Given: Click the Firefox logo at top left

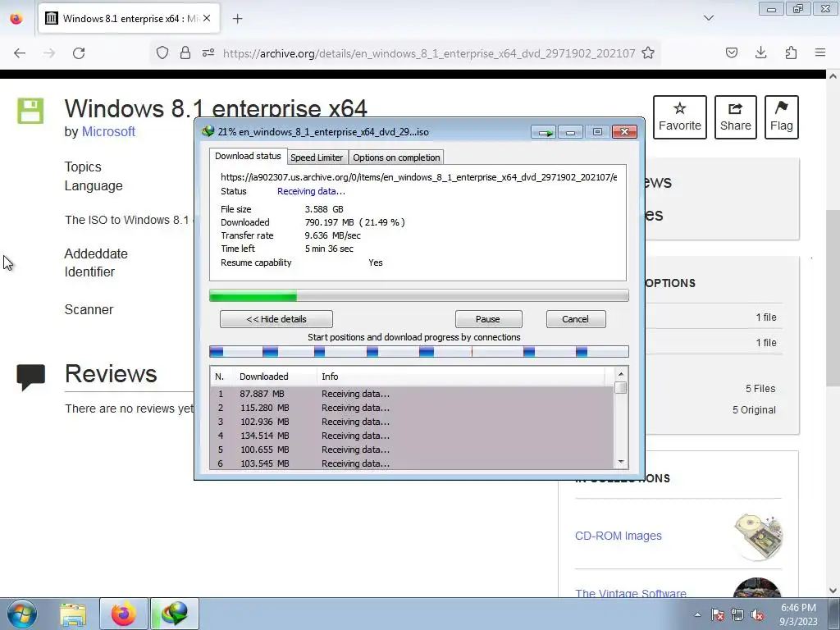Looking at the screenshot, I should pos(16,18).
